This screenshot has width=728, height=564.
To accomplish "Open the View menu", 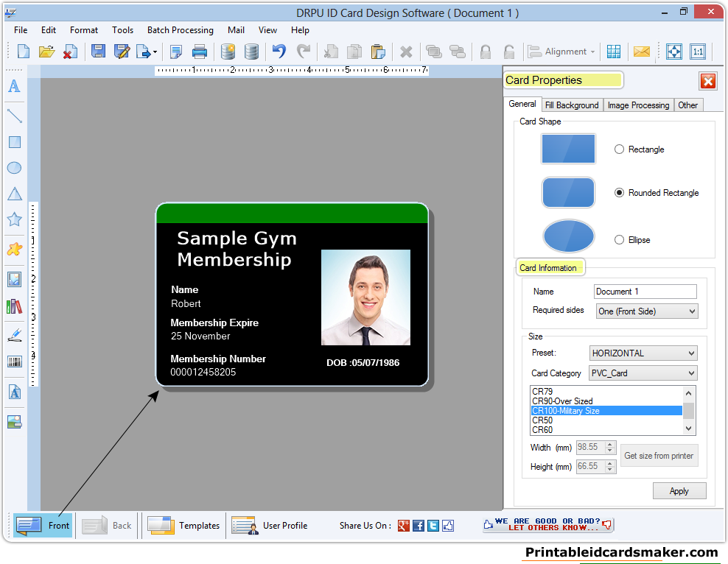I will click(x=267, y=30).
